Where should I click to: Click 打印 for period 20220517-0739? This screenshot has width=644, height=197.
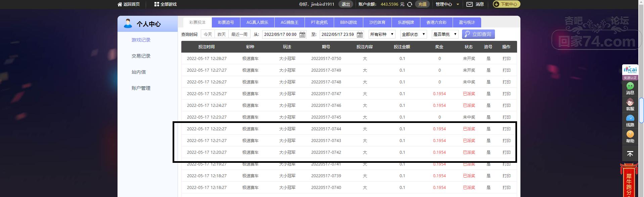pos(506,176)
